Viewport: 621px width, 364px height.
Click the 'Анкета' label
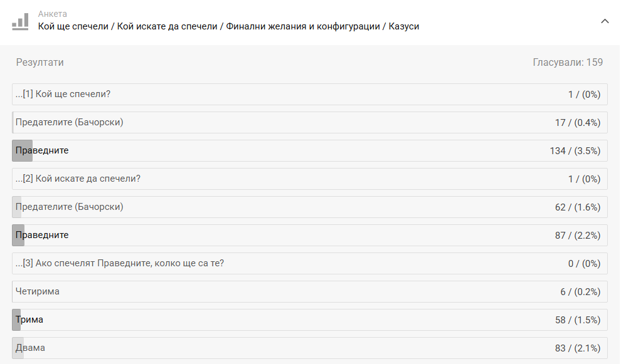tap(53, 14)
